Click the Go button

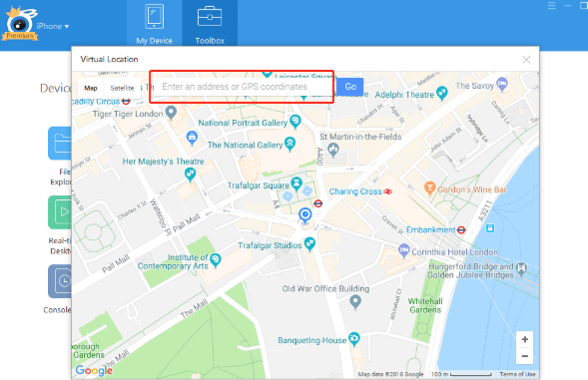click(349, 87)
